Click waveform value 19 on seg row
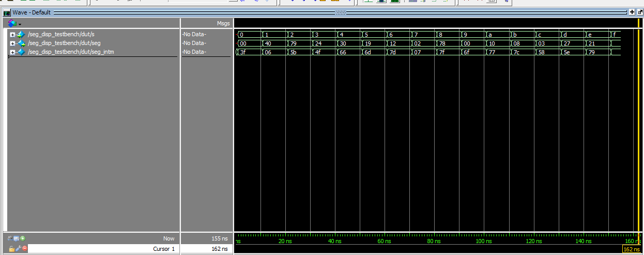Viewport: 644px width, 255px height. [x=367, y=43]
